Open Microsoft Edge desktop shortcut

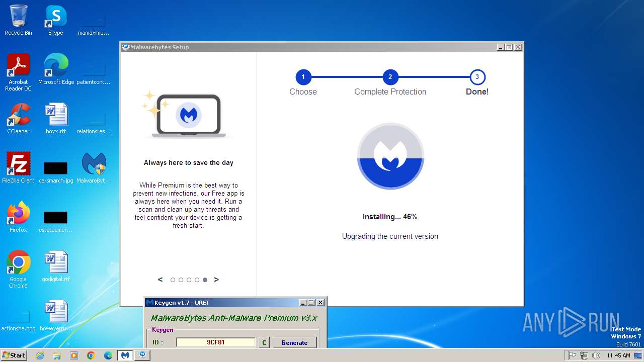pos(56,69)
